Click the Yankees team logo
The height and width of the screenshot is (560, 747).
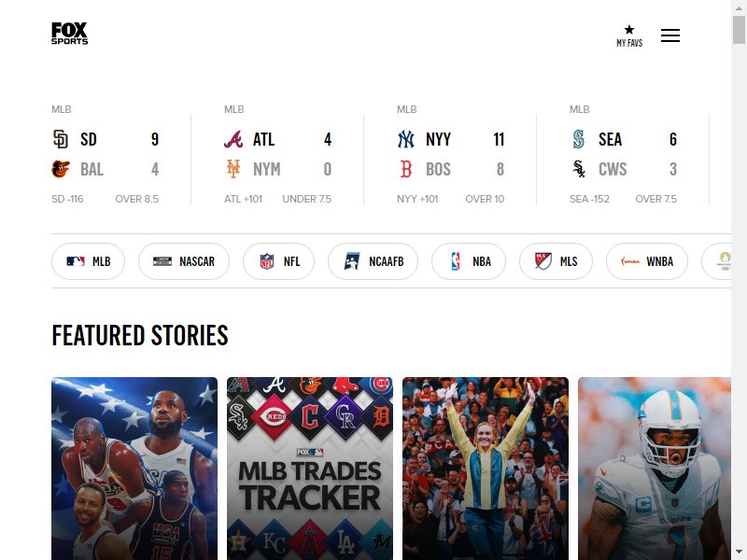coord(406,139)
